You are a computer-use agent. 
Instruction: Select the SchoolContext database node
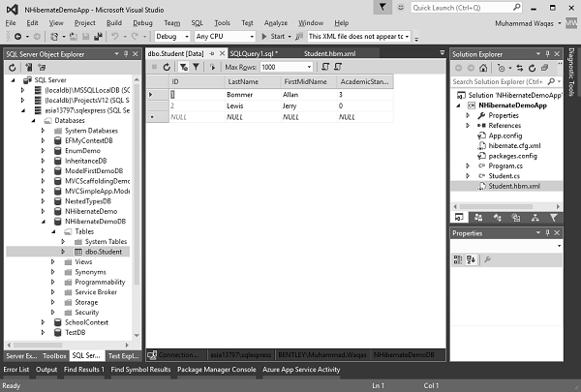pos(87,322)
